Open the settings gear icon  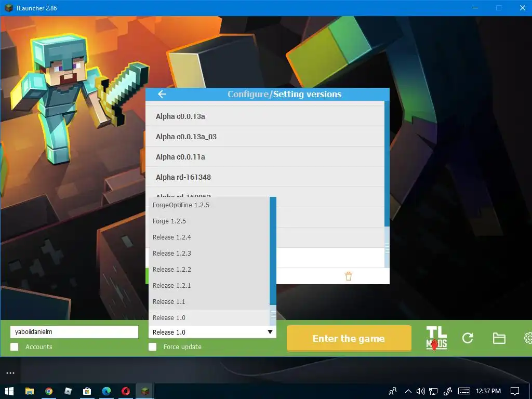click(528, 338)
